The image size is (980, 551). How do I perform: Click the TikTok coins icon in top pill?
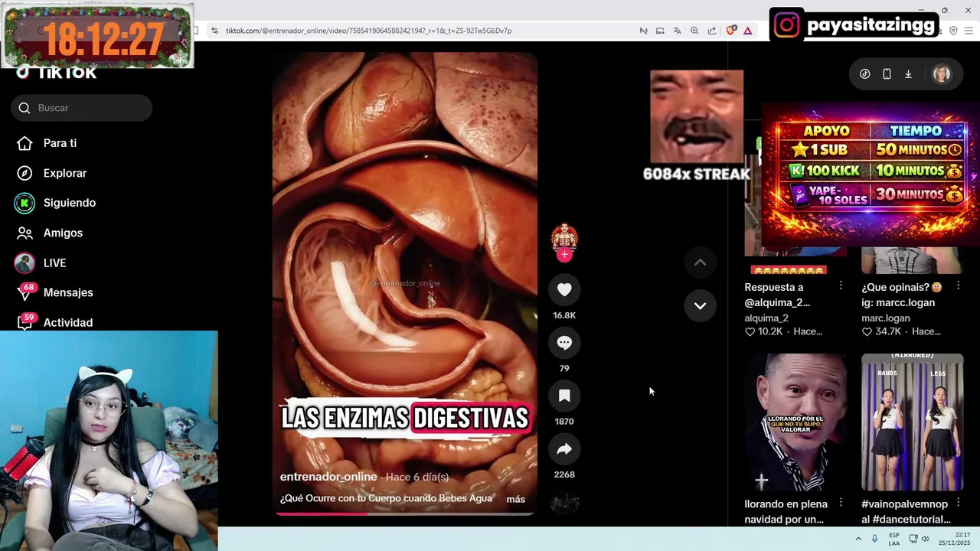(x=864, y=74)
